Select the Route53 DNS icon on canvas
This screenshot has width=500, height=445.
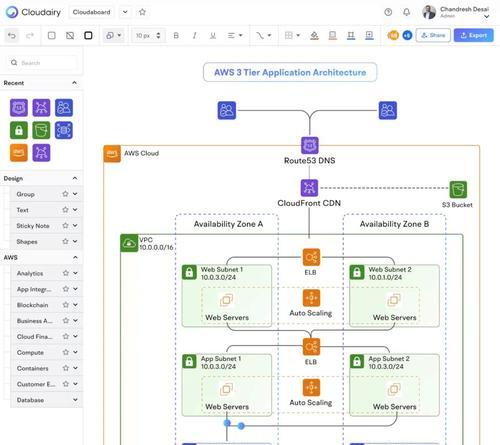(x=310, y=145)
